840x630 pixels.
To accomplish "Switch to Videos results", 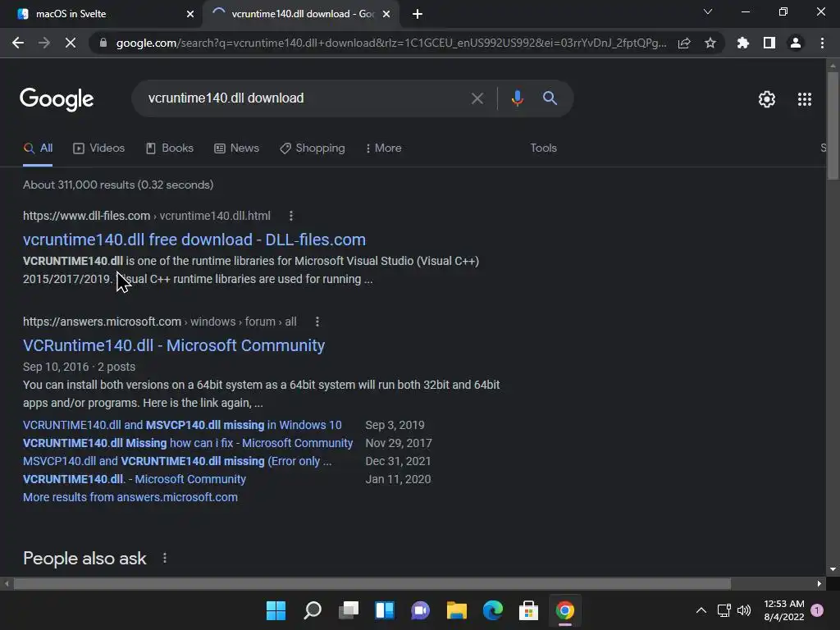I will [99, 148].
